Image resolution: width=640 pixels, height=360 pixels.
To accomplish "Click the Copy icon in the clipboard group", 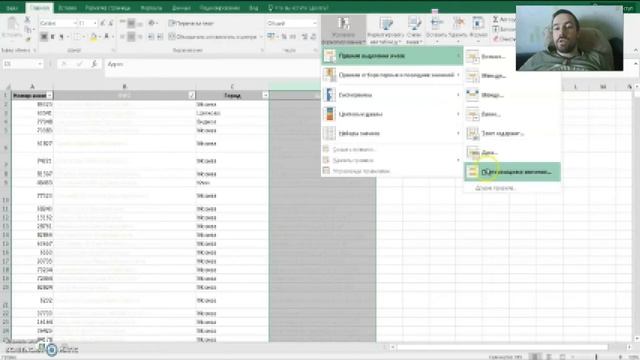I will (x=27, y=29).
